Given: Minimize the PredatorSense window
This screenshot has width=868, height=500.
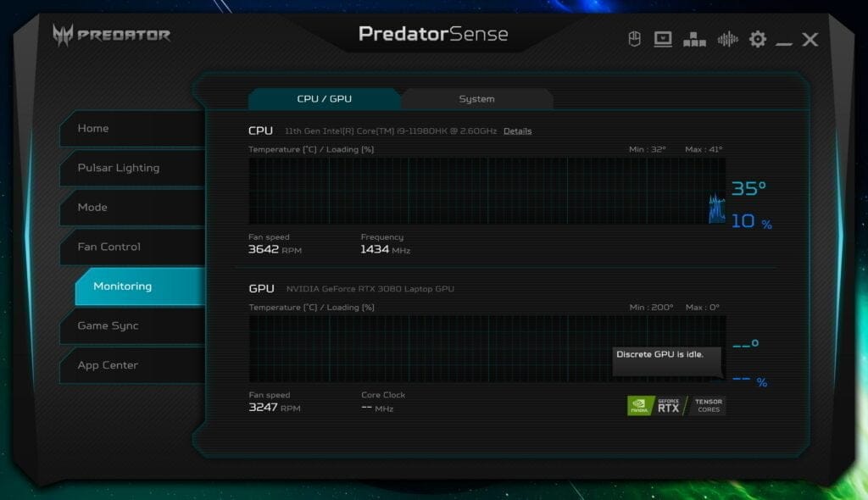Looking at the screenshot, I should point(784,40).
